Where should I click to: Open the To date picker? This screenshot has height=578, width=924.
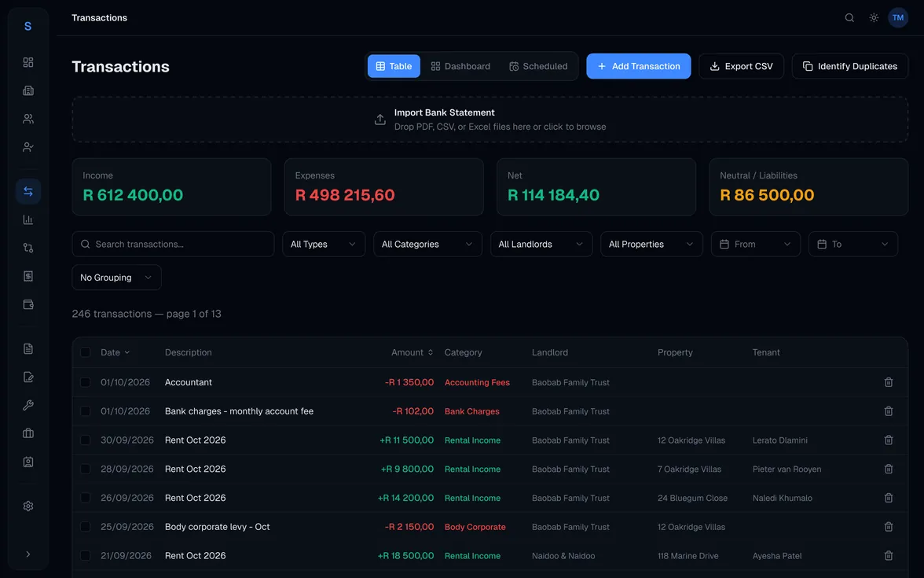(852, 244)
